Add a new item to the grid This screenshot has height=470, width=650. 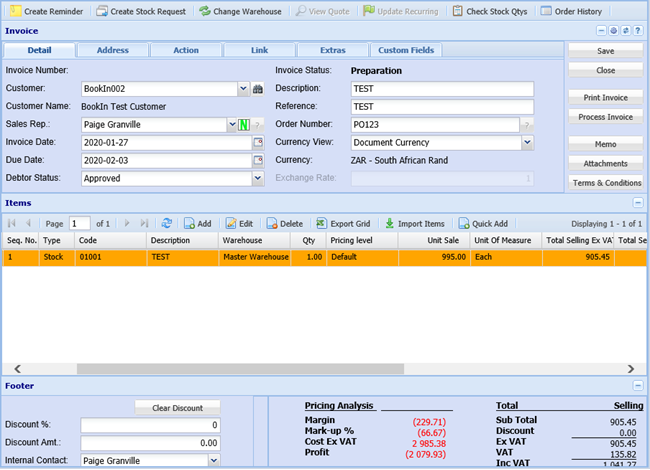(x=197, y=224)
